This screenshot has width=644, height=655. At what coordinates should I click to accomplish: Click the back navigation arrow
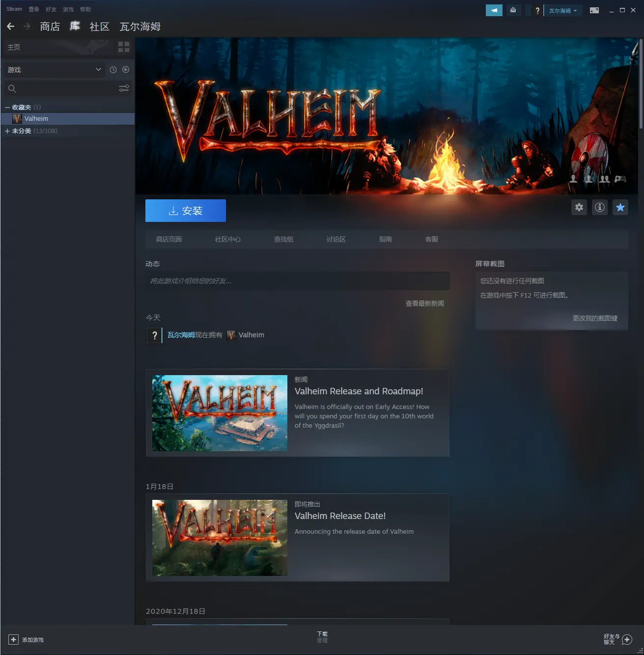pos(11,27)
